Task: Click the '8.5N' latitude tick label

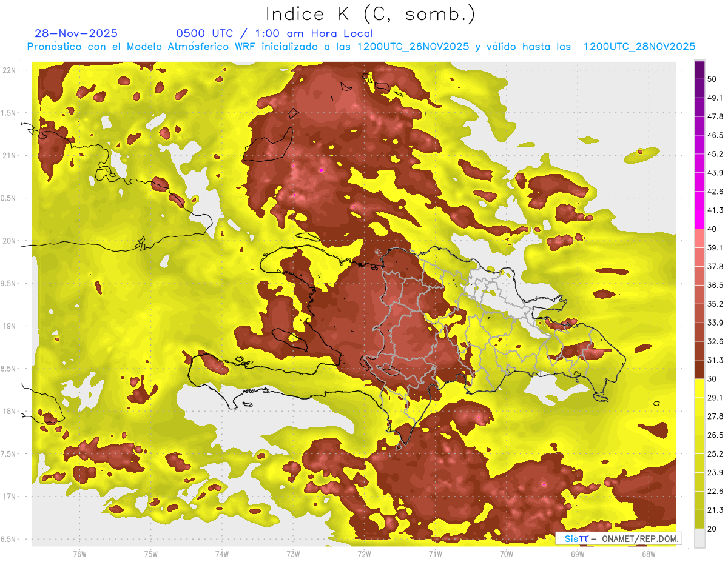Action: (10, 369)
